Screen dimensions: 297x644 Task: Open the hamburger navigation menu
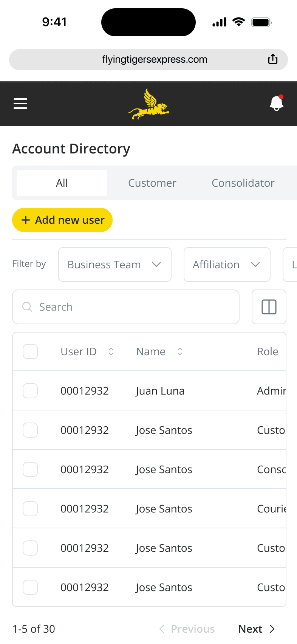pyautogui.click(x=20, y=103)
